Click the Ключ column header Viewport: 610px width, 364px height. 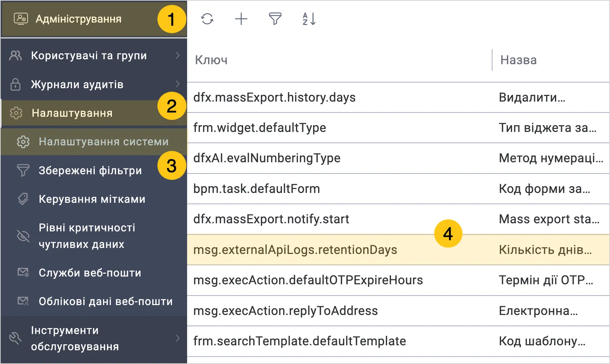[211, 60]
